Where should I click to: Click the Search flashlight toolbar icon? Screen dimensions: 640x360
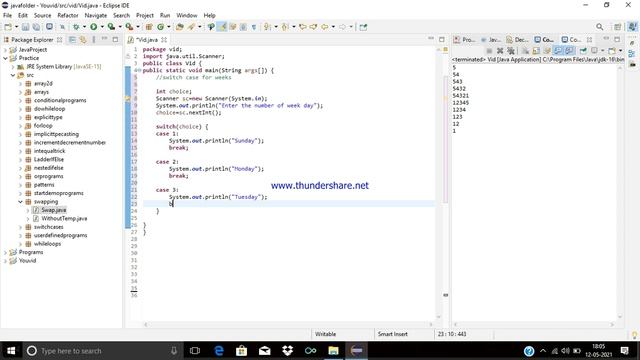click(192, 27)
